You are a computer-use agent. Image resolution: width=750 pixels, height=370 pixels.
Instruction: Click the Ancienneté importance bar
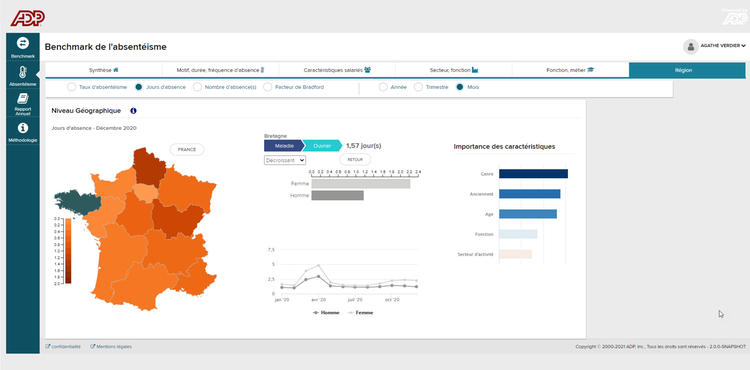pos(529,194)
